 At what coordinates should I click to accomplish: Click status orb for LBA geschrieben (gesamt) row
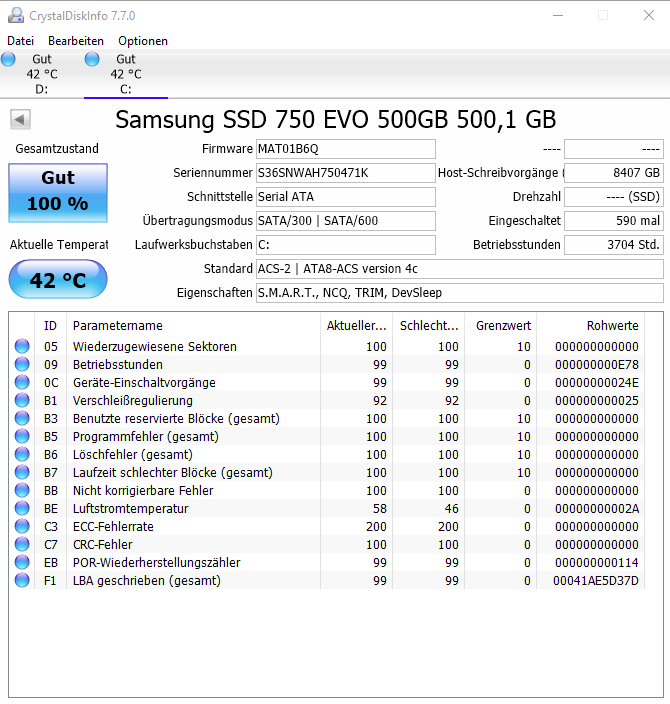click(x=22, y=580)
